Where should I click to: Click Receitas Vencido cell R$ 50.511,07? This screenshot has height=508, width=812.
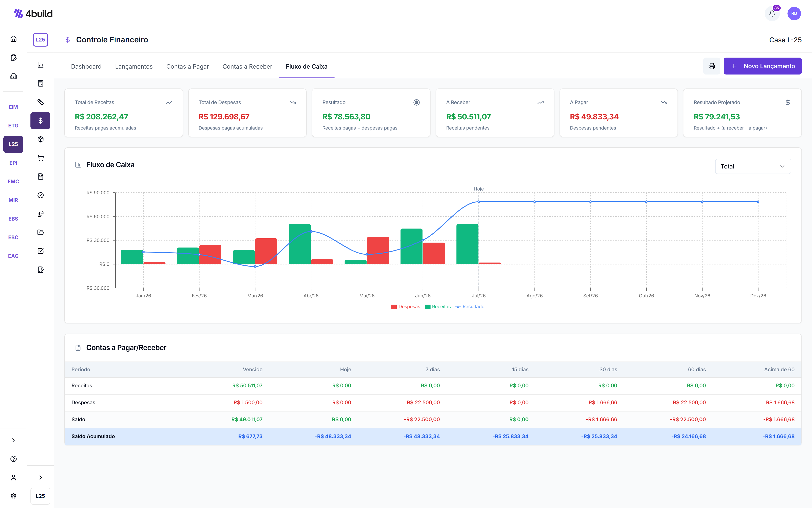(x=247, y=386)
